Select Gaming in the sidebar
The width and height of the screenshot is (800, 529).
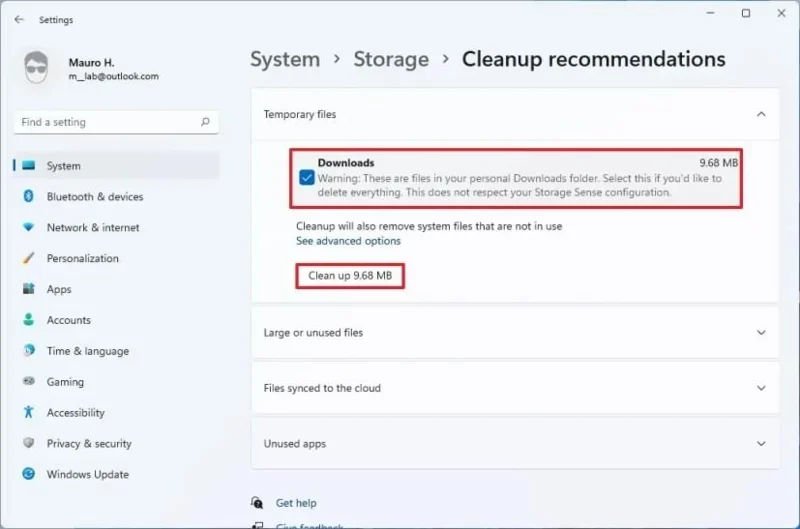[117, 382]
